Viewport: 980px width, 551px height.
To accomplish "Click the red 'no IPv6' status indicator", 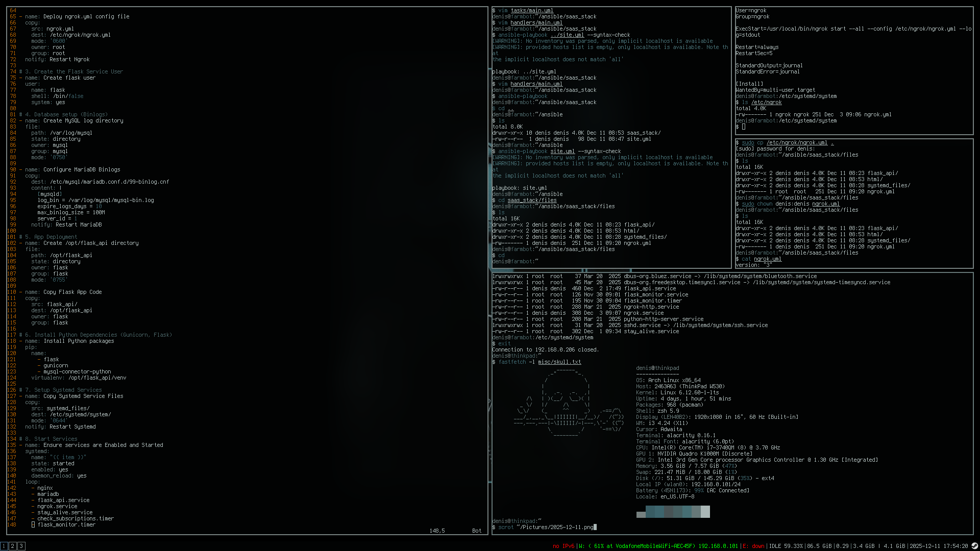I will click(x=563, y=546).
